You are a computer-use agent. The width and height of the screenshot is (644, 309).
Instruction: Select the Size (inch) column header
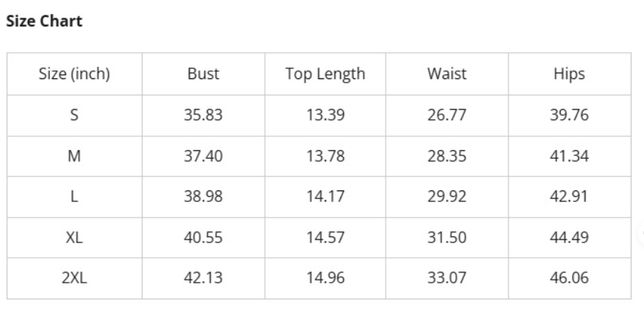point(75,74)
